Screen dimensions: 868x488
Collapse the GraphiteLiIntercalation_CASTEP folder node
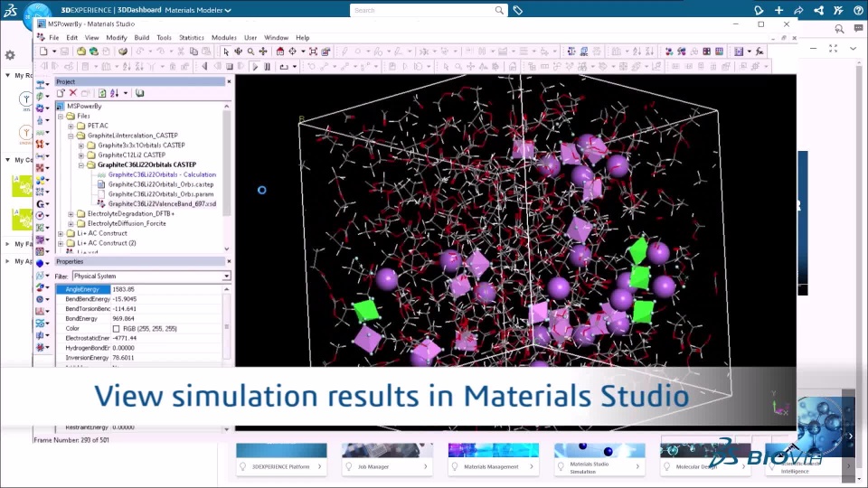[71, 136]
